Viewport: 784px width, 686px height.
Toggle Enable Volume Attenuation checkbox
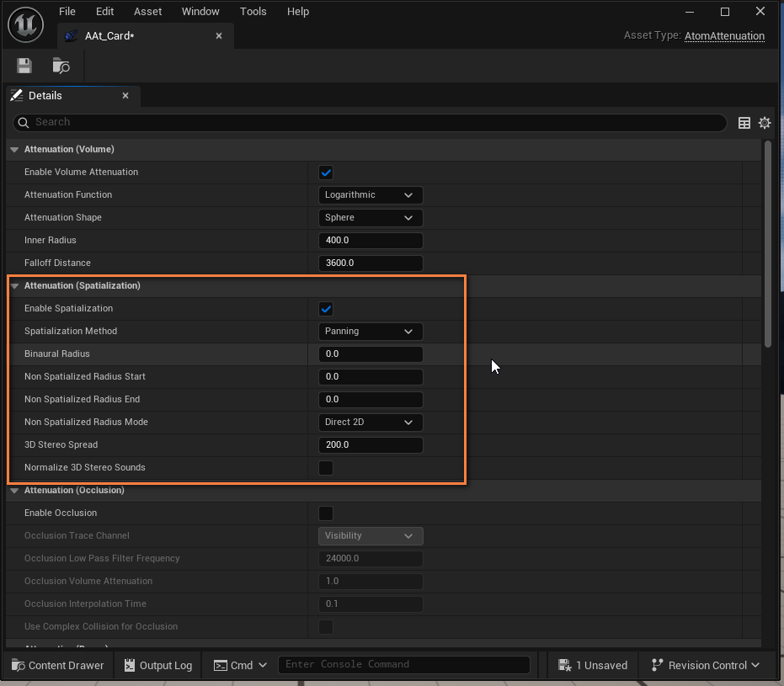[326, 173]
